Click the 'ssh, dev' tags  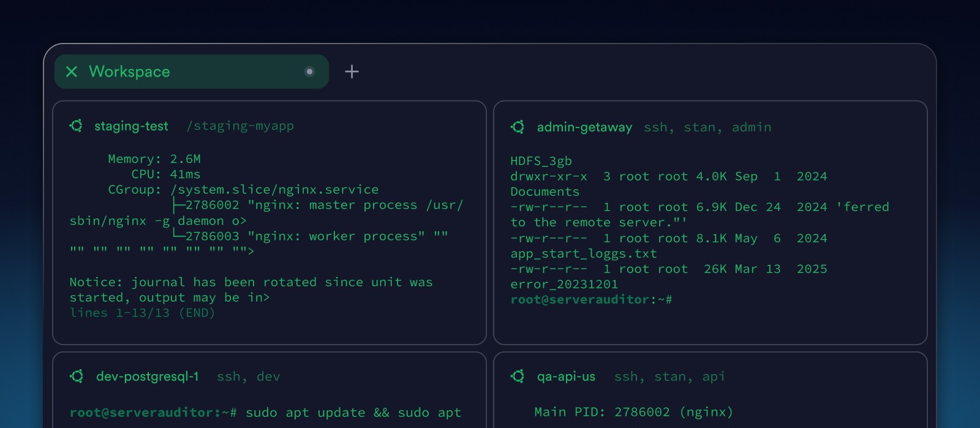(x=248, y=376)
